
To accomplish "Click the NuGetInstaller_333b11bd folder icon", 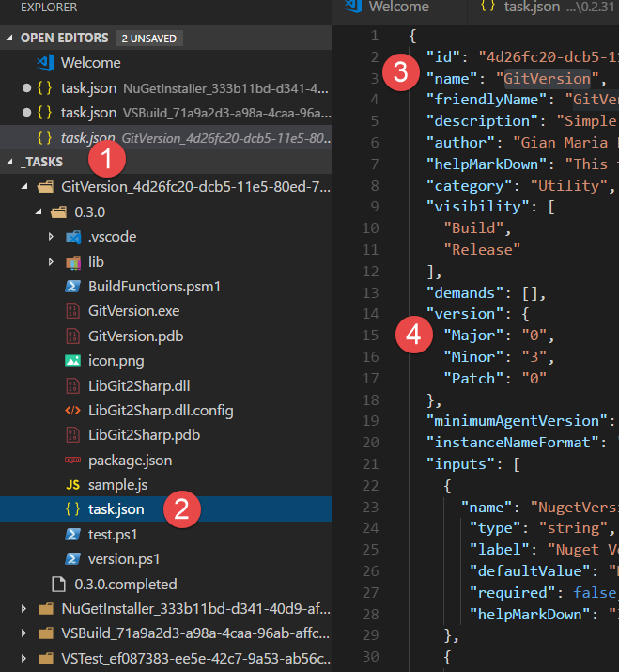I will point(46,609).
